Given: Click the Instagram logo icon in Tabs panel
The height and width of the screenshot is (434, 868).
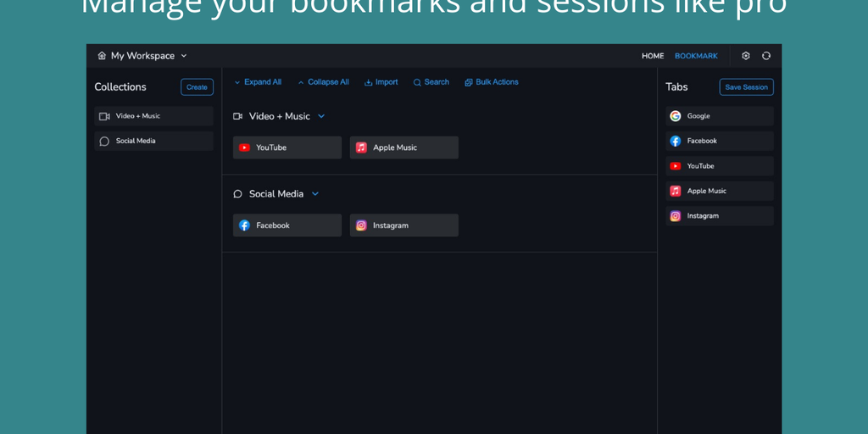Looking at the screenshot, I should [676, 216].
